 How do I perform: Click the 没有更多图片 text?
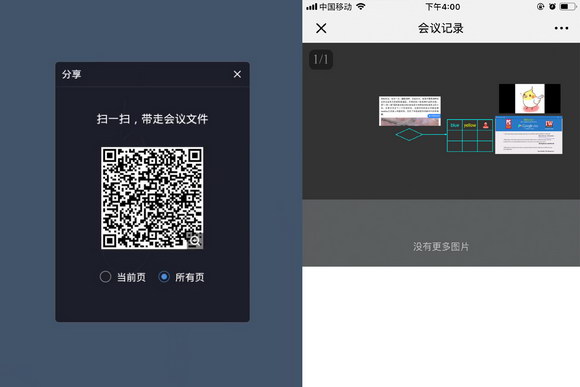coord(441,247)
